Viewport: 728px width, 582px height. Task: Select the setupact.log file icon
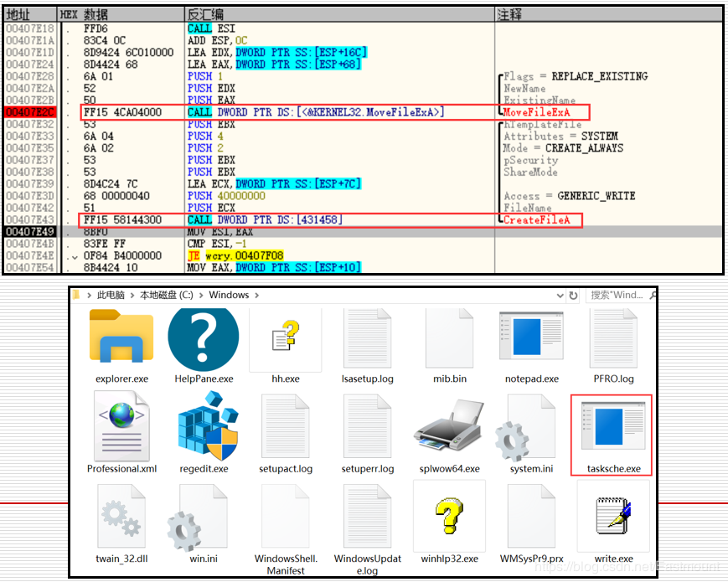click(x=285, y=425)
